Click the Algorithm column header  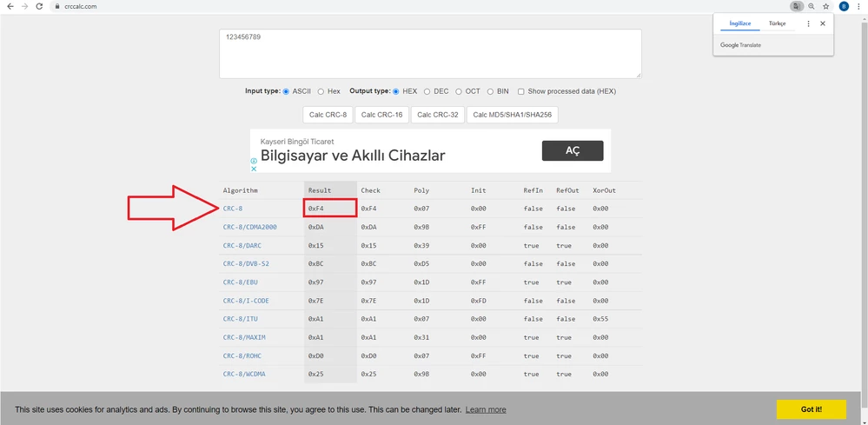click(x=241, y=190)
